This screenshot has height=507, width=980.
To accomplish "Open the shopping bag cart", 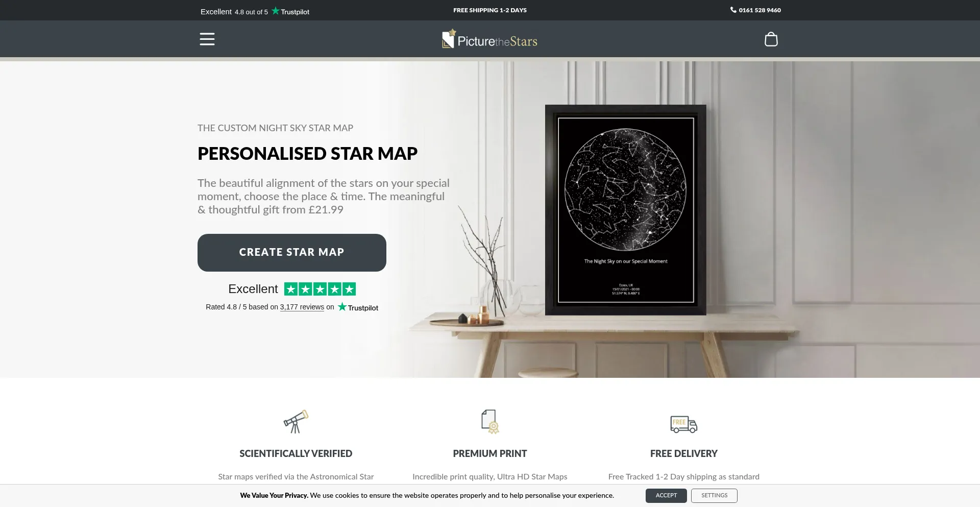I will (x=771, y=39).
